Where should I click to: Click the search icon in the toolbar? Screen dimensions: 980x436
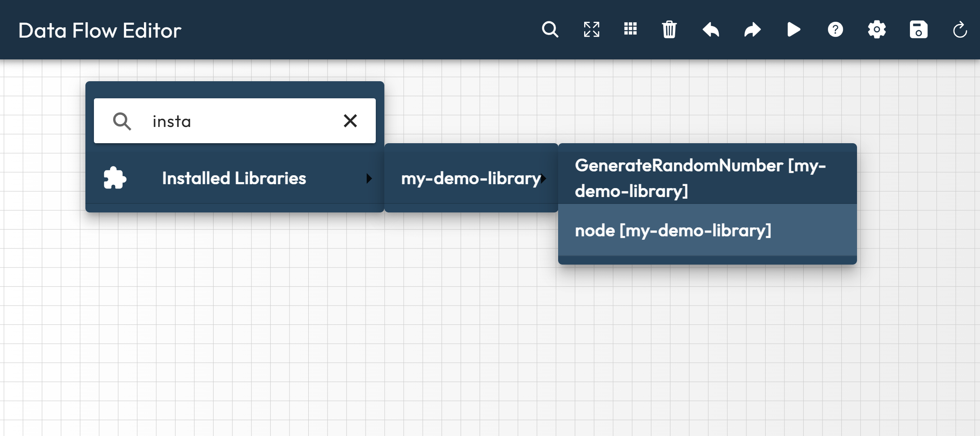click(550, 30)
